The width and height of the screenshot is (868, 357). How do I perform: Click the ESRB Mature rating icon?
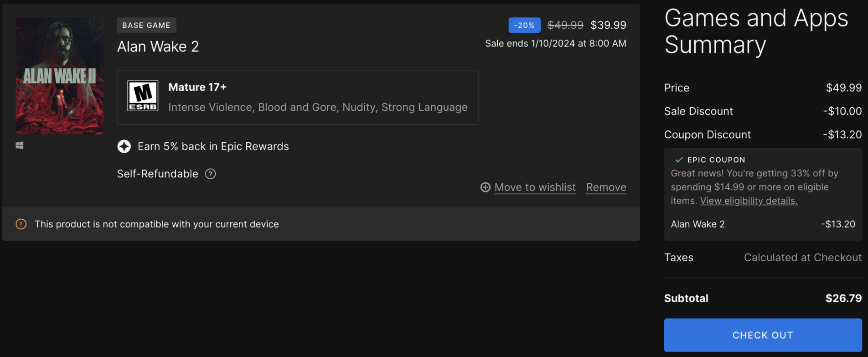pyautogui.click(x=143, y=96)
